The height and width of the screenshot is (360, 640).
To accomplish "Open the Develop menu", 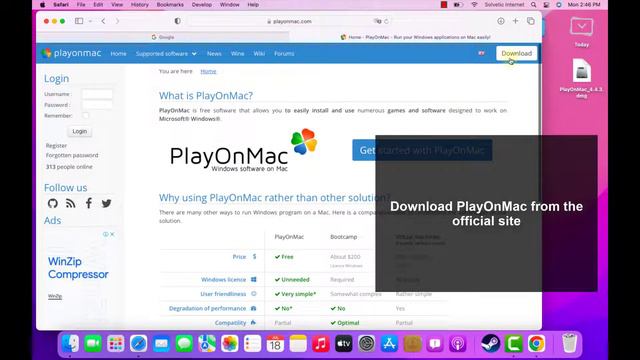I will click(202, 4).
